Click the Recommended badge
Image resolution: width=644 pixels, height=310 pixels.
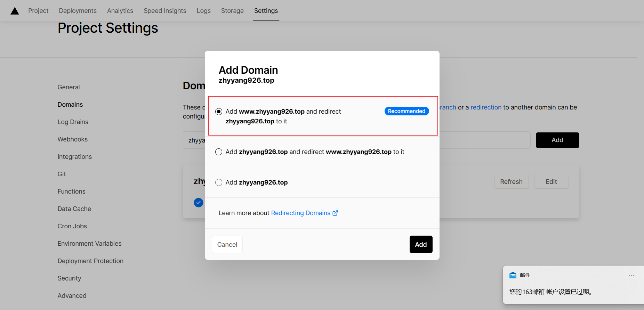pos(406,111)
